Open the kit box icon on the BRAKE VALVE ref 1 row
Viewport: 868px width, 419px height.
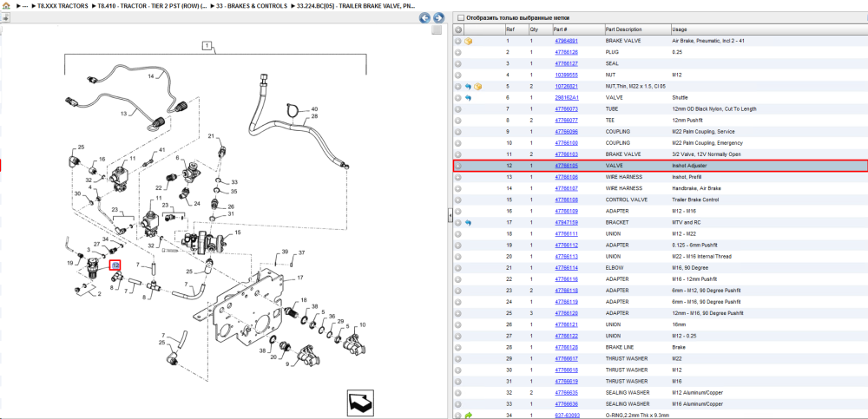[x=469, y=41]
